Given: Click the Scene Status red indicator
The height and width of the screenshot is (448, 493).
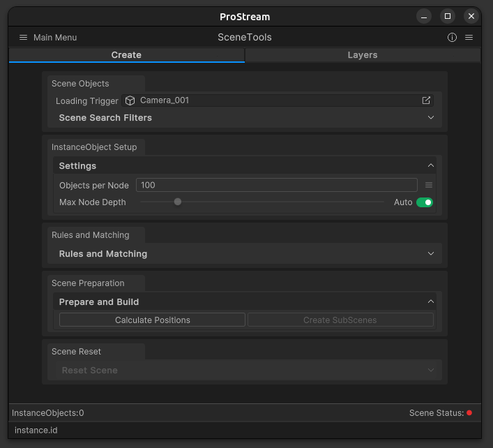Looking at the screenshot, I should click(469, 413).
